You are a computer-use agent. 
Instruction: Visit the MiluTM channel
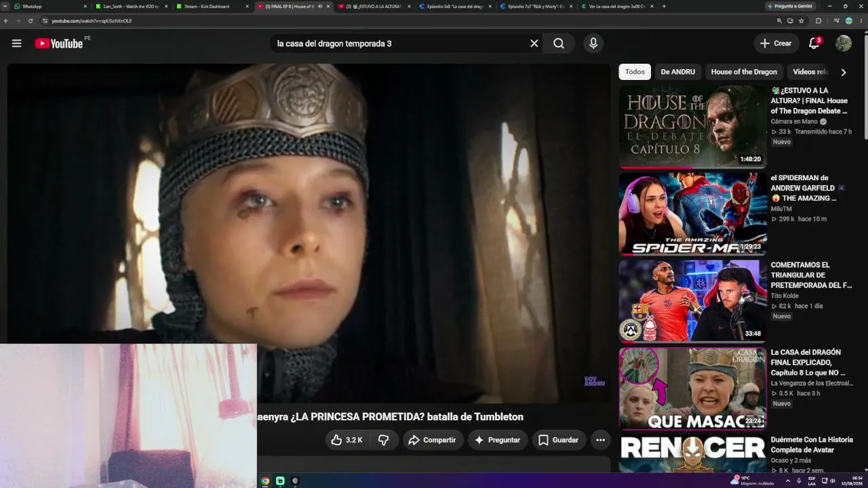[781, 209]
